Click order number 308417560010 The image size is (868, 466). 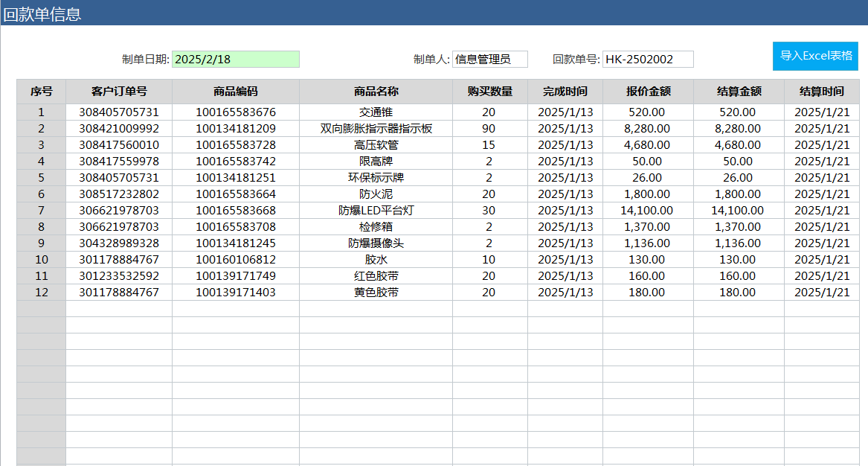(x=119, y=145)
